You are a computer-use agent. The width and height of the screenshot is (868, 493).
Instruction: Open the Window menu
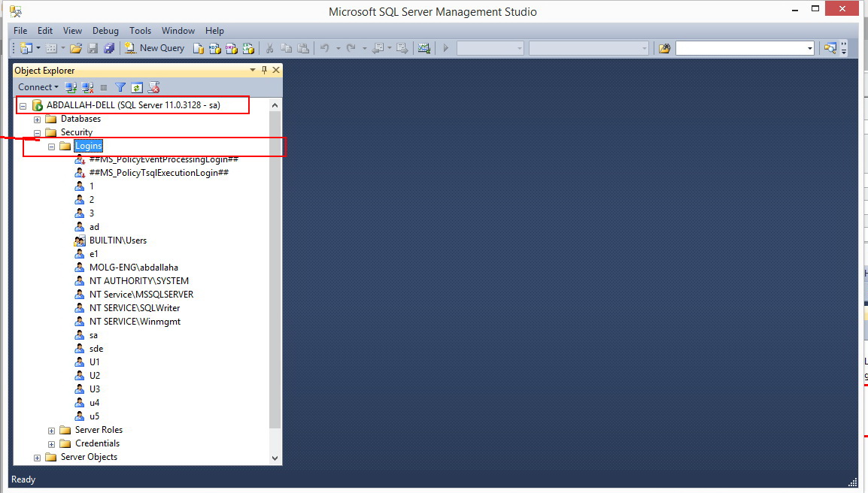[178, 30]
